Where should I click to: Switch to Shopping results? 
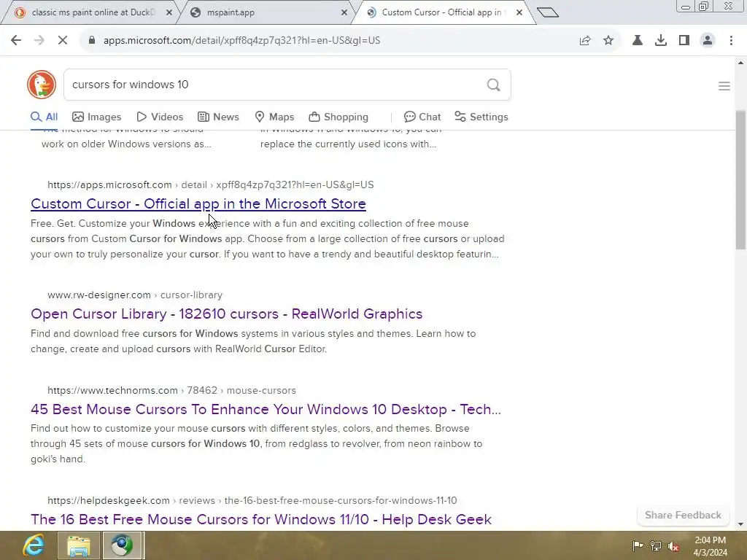[338, 117]
